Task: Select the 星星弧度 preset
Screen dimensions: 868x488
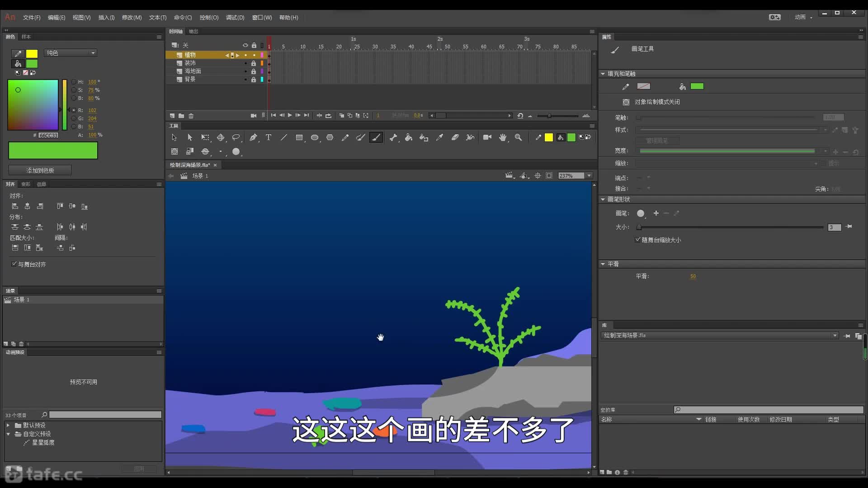Action: 43,442
